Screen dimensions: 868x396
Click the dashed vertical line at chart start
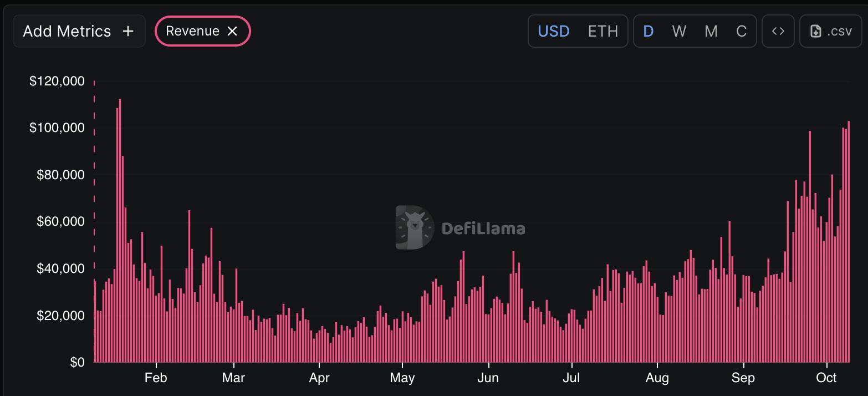[x=94, y=166]
